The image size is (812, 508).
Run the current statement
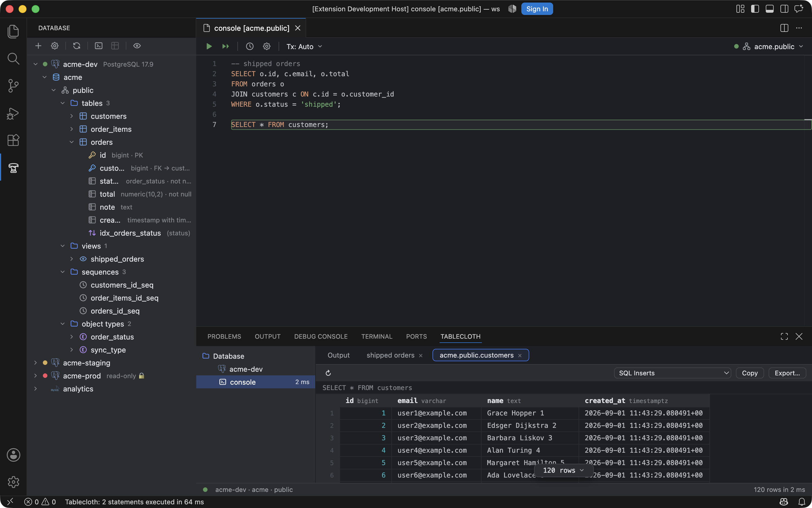click(209, 46)
